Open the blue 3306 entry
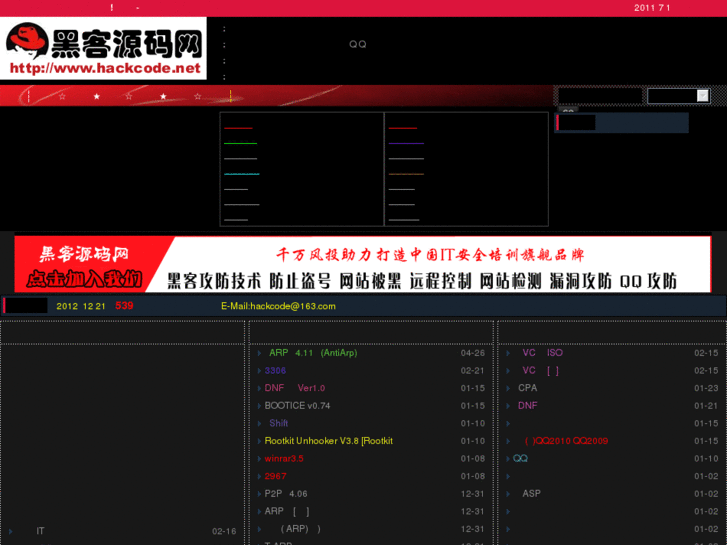 pyautogui.click(x=275, y=371)
